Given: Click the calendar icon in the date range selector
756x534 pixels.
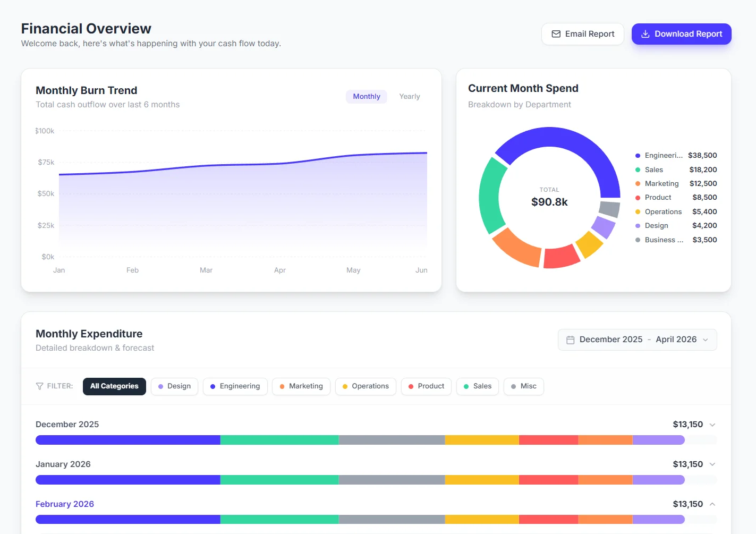Looking at the screenshot, I should [x=571, y=339].
